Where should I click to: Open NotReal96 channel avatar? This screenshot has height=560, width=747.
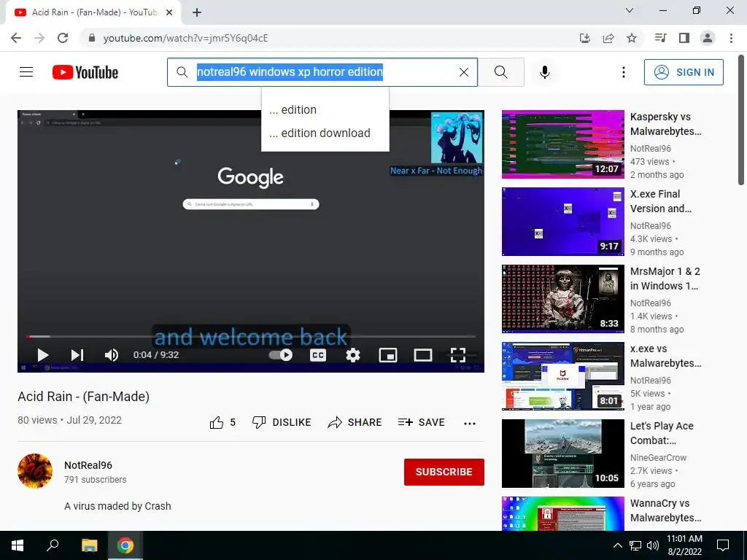point(35,470)
